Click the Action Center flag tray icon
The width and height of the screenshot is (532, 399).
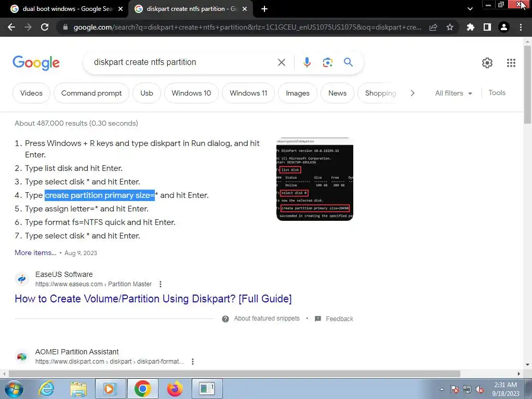[x=454, y=390]
